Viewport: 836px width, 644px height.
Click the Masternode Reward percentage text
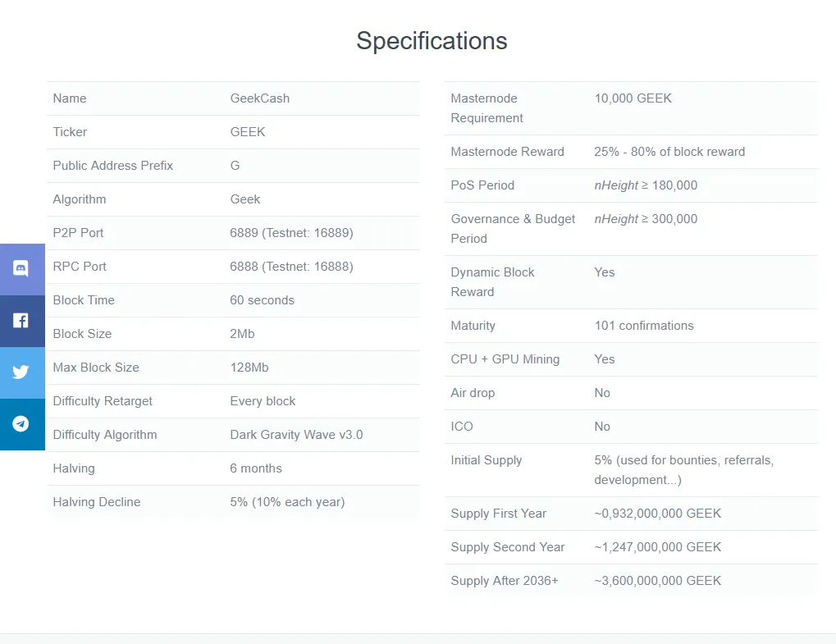click(x=669, y=152)
